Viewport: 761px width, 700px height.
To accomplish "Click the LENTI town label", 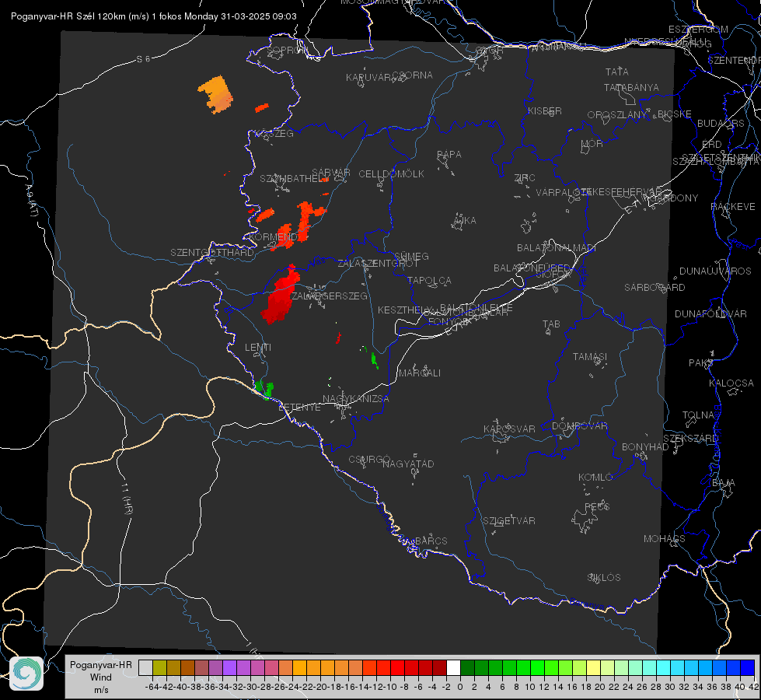I will tap(258, 348).
